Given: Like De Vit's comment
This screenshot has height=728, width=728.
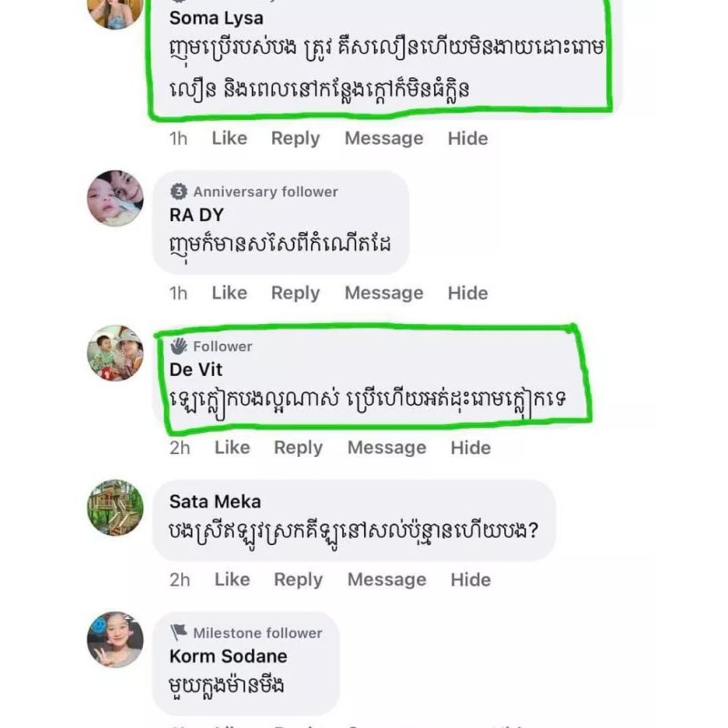Looking at the screenshot, I should 232,448.
